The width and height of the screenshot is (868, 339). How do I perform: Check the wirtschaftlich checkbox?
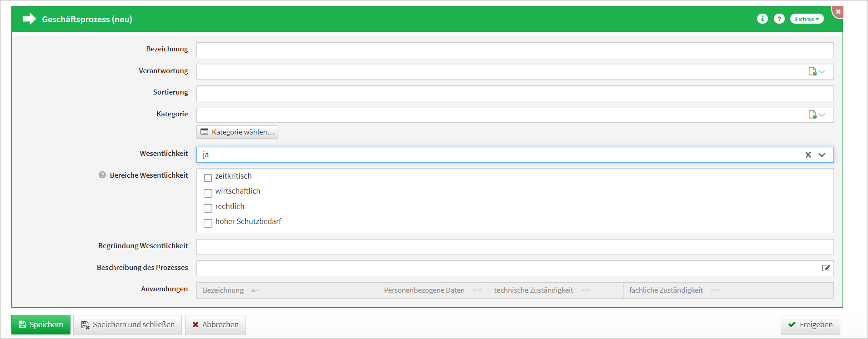tap(208, 193)
